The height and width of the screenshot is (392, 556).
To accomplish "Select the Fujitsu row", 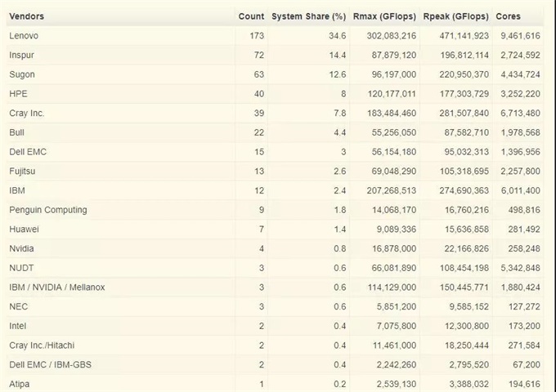I will (x=22, y=171).
